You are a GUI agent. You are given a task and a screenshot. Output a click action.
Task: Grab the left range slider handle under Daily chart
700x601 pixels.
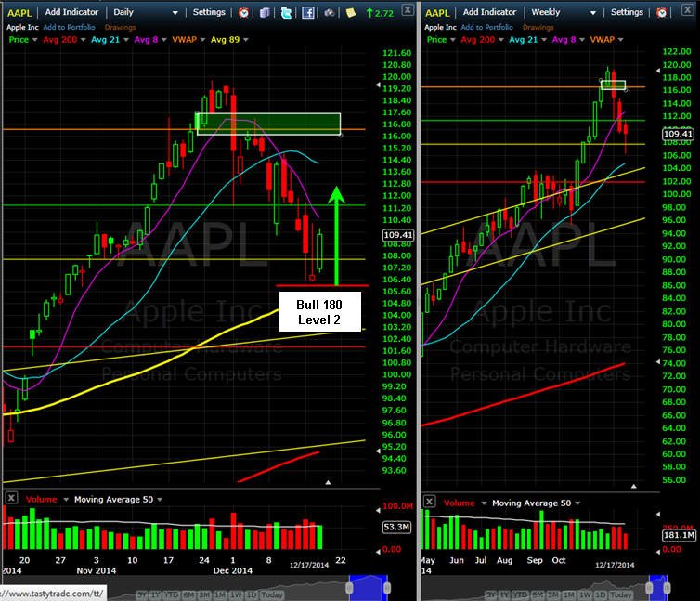(350, 588)
